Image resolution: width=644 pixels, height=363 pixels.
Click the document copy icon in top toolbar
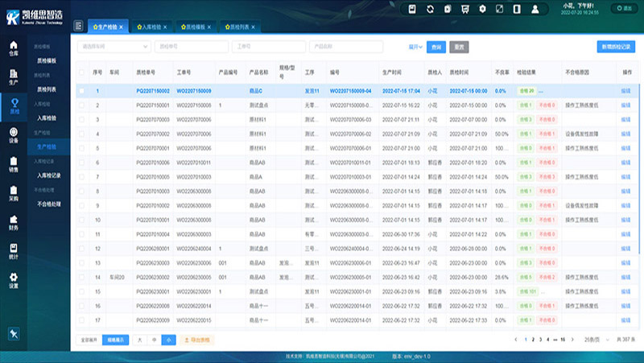[x=448, y=9]
